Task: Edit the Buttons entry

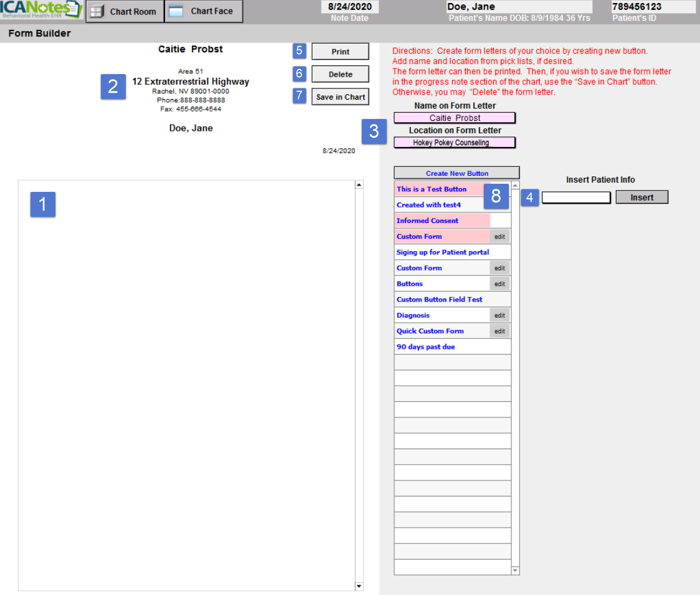Action: point(499,284)
